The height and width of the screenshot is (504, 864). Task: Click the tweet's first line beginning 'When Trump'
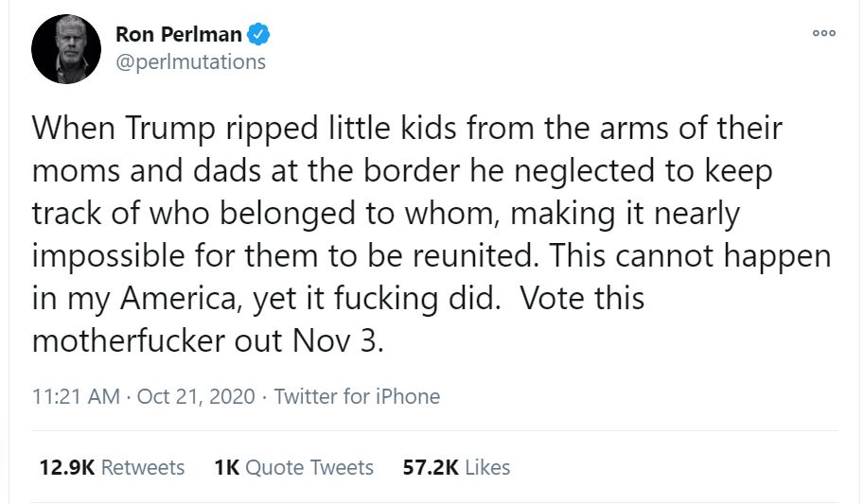click(407, 129)
